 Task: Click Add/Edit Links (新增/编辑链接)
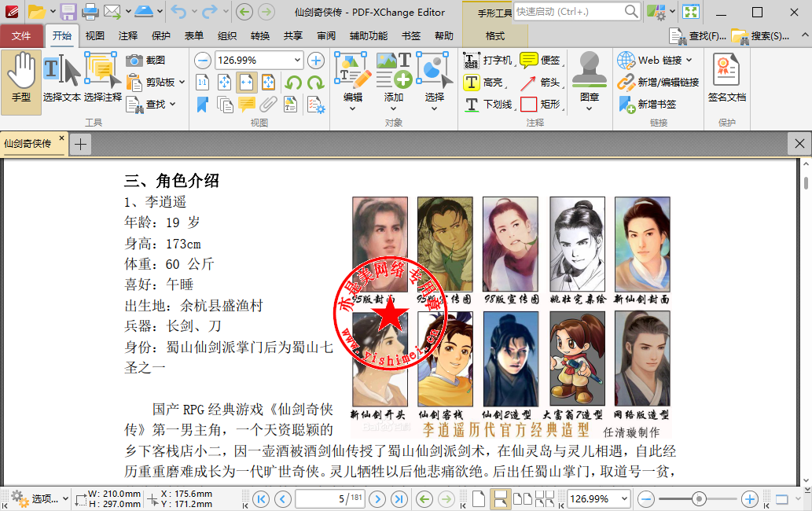click(658, 83)
